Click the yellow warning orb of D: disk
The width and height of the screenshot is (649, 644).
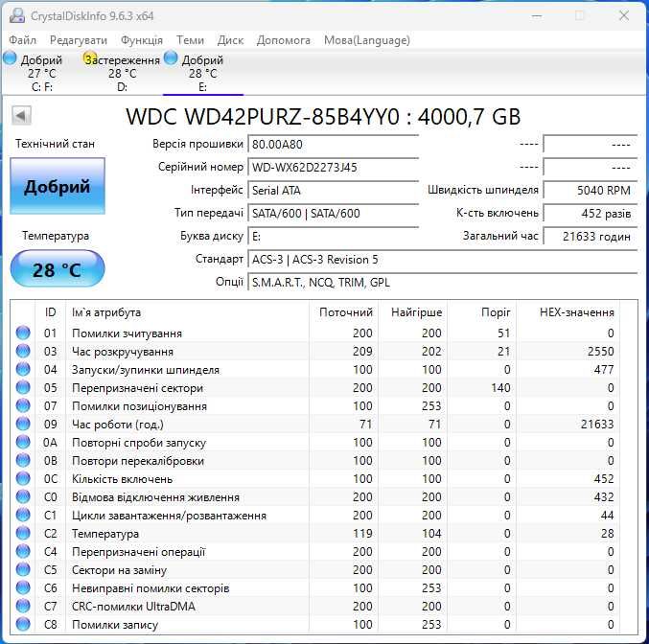[x=90, y=58]
